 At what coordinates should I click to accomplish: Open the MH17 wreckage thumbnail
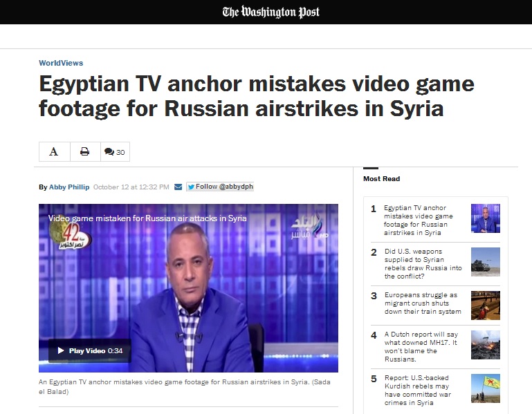pyautogui.click(x=486, y=345)
